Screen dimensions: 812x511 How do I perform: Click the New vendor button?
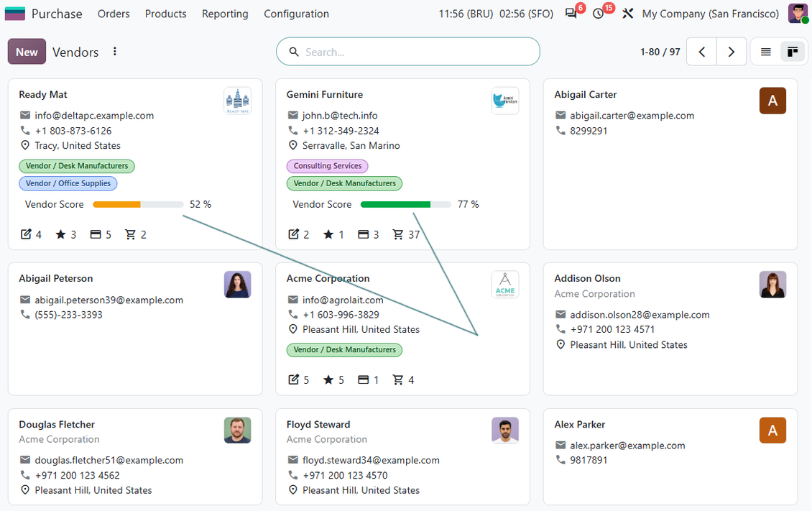pos(27,52)
